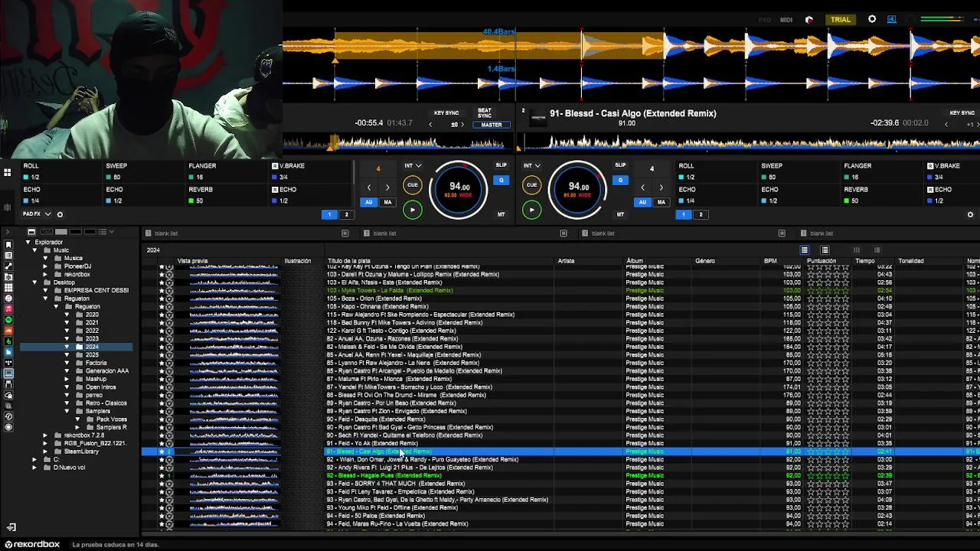
Task: Double the beat loop on deck 2
Action: [661, 187]
